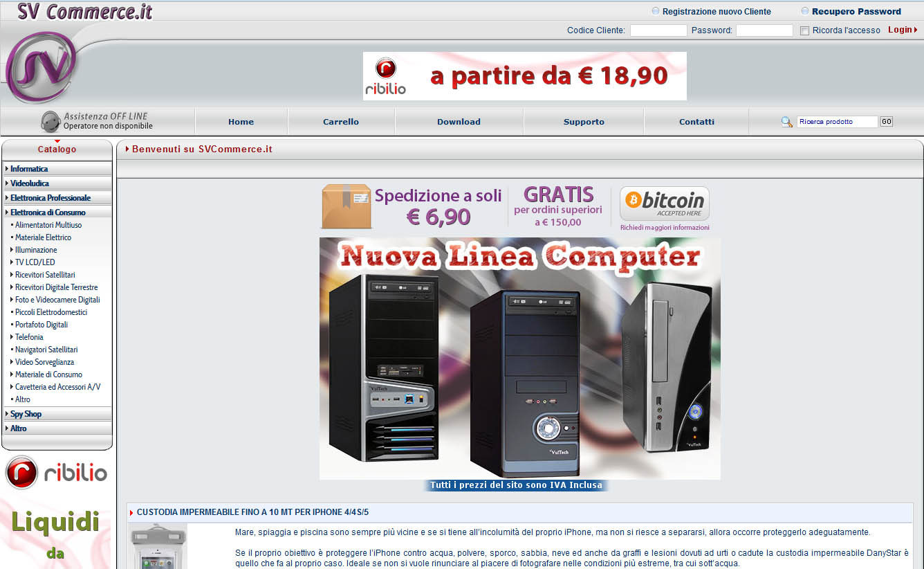Screen dimensions: 924x569
Task: Open Cavetteria ed Accessori A/V subcategory
Action: click(57, 387)
